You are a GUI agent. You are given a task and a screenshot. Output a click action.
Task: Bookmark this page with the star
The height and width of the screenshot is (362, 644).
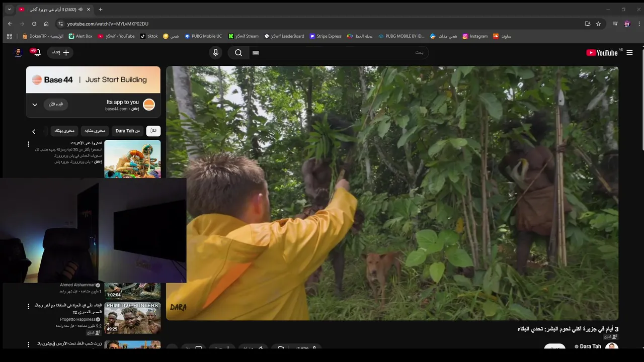pyautogui.click(x=598, y=24)
